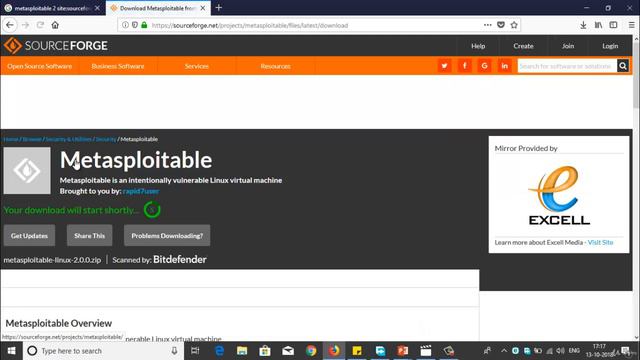Click the Twitter share icon

click(x=444, y=66)
